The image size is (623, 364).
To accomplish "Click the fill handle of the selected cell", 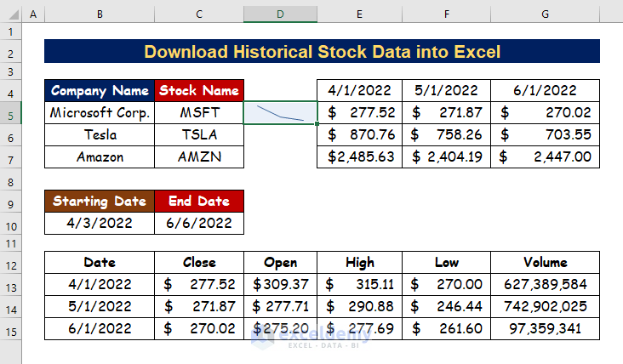I will (317, 124).
